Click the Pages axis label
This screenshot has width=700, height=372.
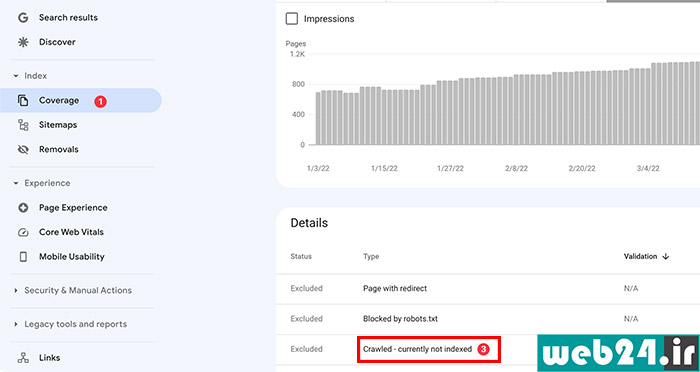coord(296,44)
